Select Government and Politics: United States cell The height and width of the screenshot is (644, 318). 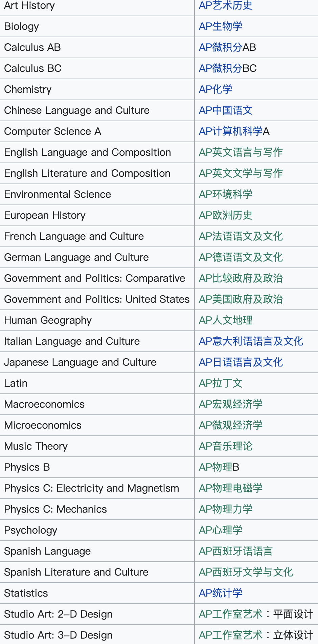click(97, 299)
